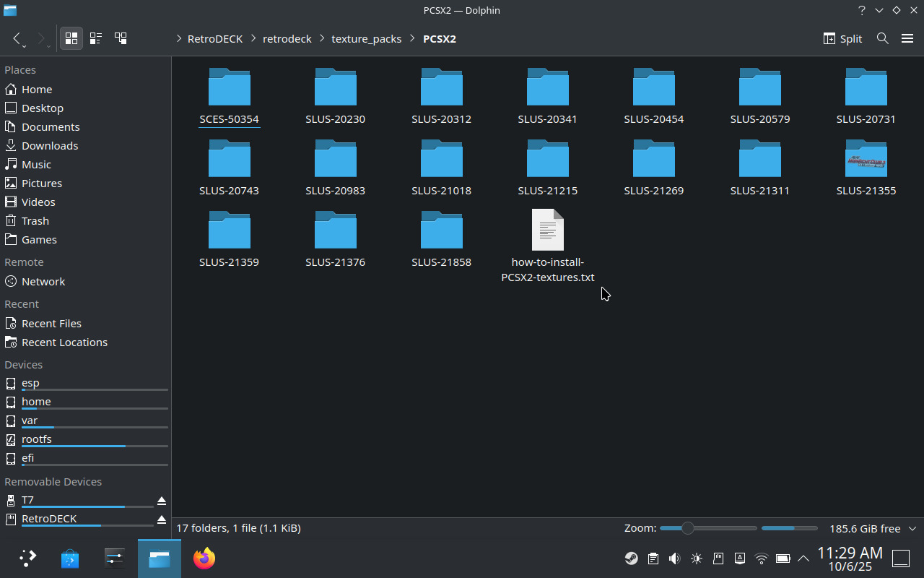Go to Downloads in Places panel
The image size is (924, 578).
tap(50, 145)
